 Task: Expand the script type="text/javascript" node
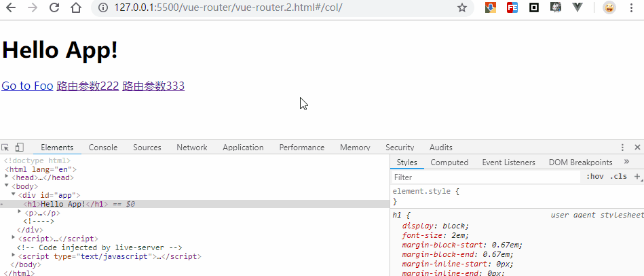[14, 256]
